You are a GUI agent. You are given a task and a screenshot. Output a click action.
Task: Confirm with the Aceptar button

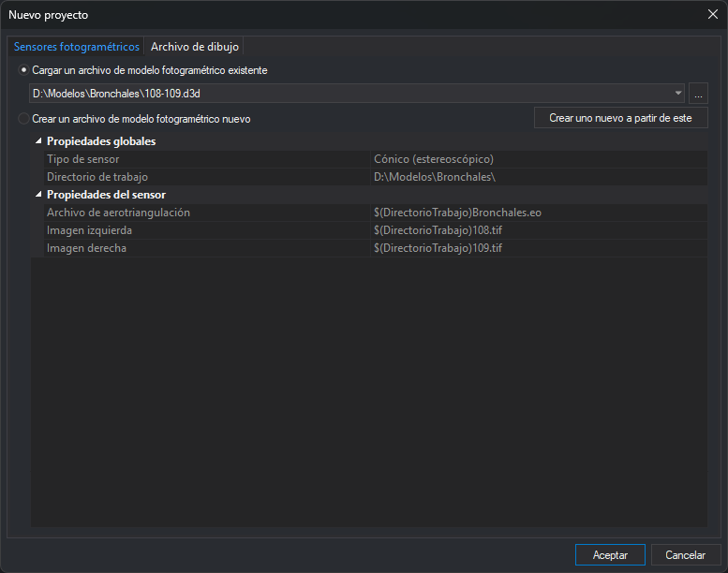coord(610,555)
